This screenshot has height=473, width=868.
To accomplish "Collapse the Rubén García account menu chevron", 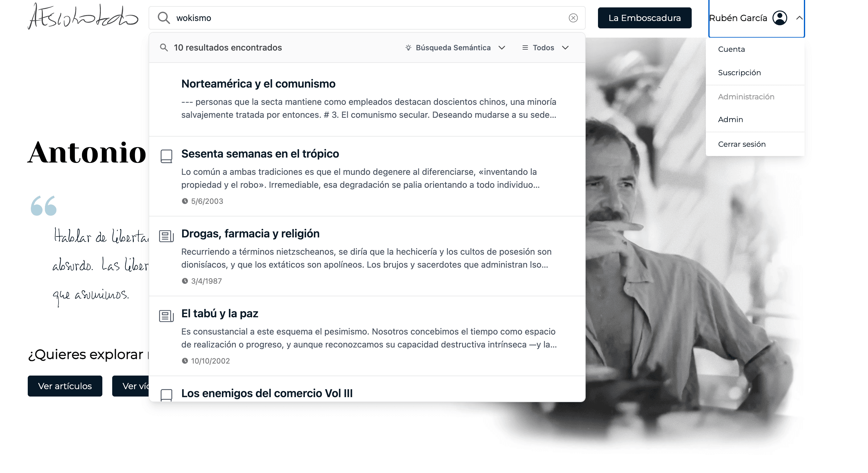I will (x=799, y=18).
